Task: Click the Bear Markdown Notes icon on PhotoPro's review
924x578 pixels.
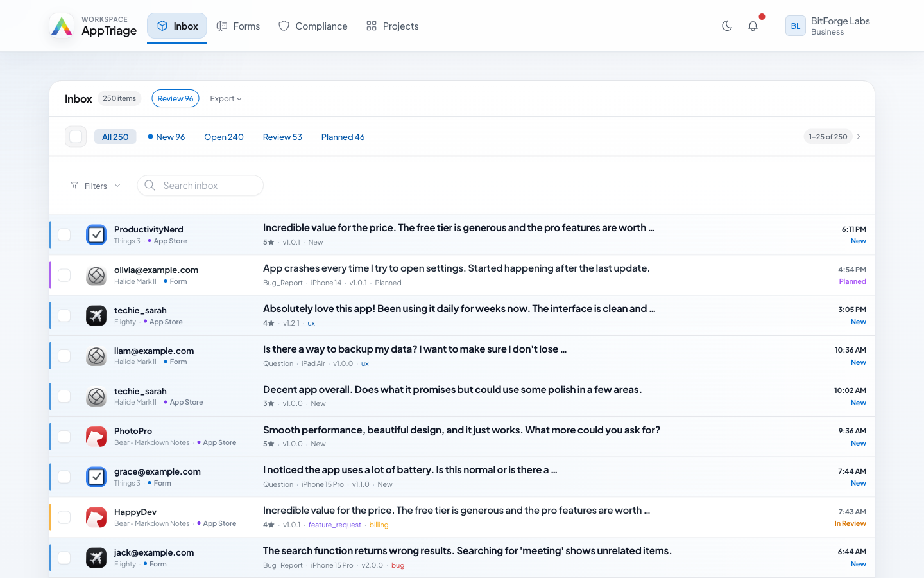Action: [x=96, y=437]
